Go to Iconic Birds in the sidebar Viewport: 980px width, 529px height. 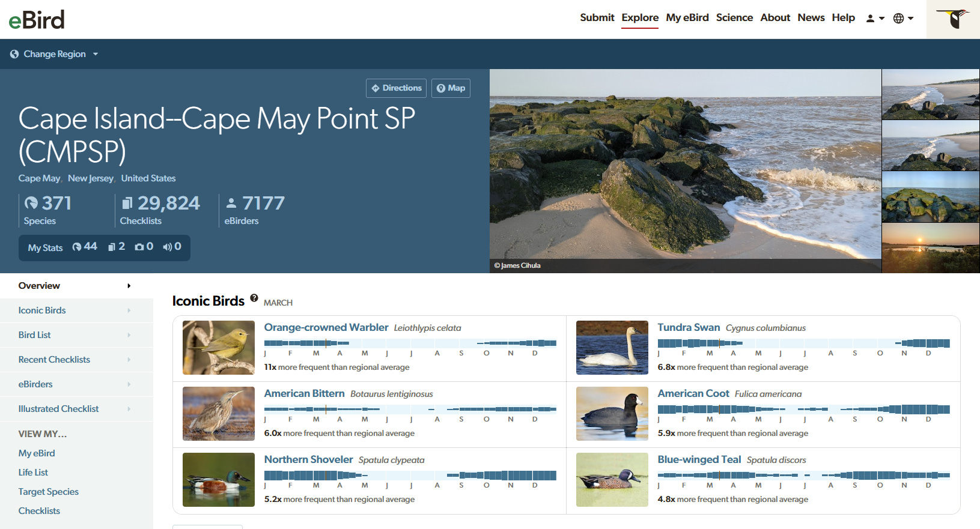pyautogui.click(x=76, y=310)
